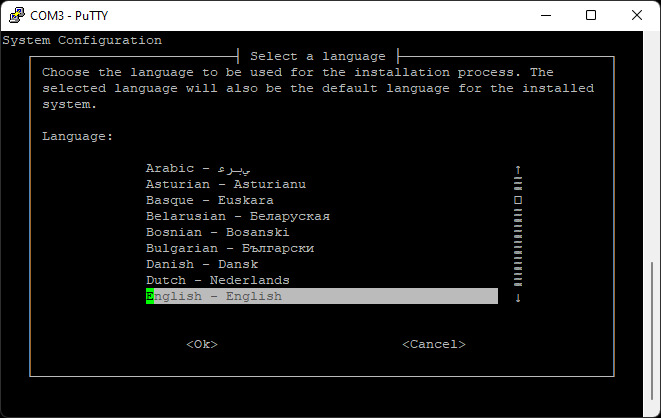Screen dimensions: 661x418
Task: Select Danish – Dansk language
Action: (201, 265)
